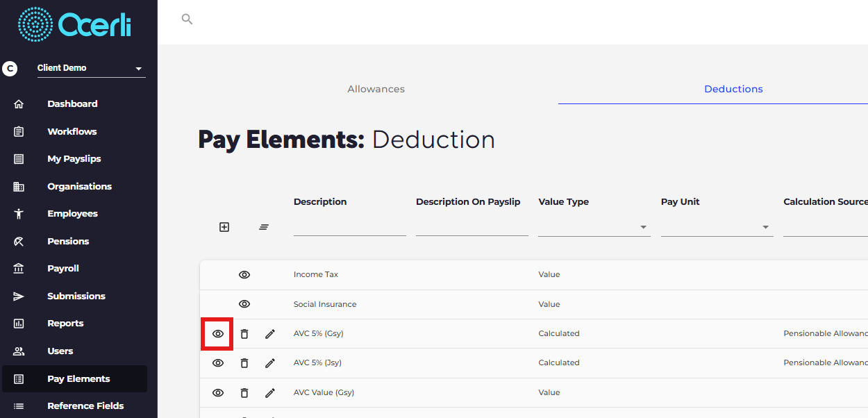The width and height of the screenshot is (868, 418).
Task: Click the Dashboard home icon
Action: coord(19,104)
